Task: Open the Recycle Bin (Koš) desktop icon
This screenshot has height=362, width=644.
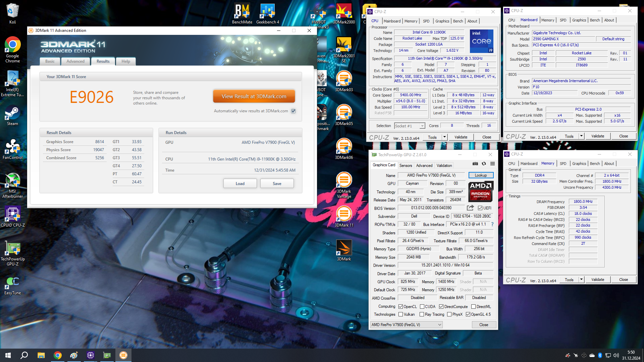Action: (x=12, y=13)
